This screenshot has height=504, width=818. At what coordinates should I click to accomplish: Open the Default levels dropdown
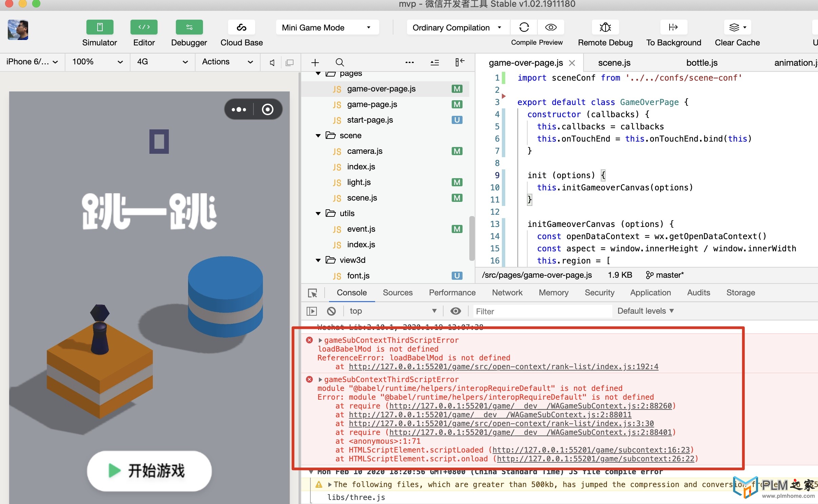(645, 311)
